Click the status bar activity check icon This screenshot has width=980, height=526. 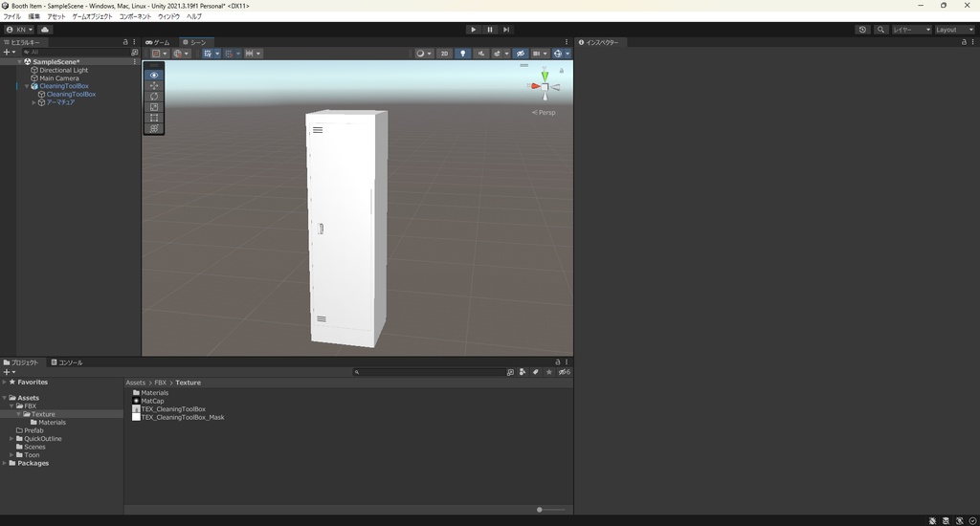click(x=972, y=520)
